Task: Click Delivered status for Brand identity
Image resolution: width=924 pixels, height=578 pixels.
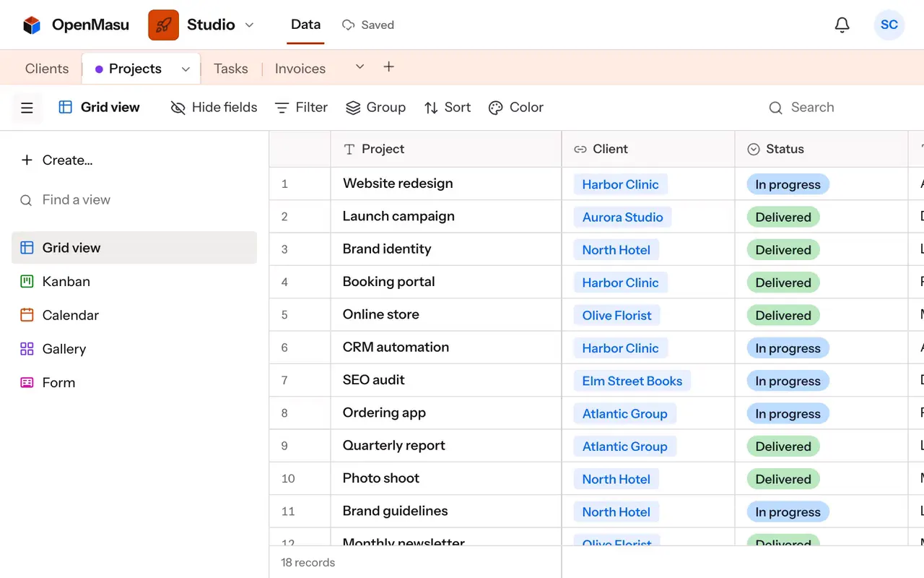Action: (x=783, y=250)
